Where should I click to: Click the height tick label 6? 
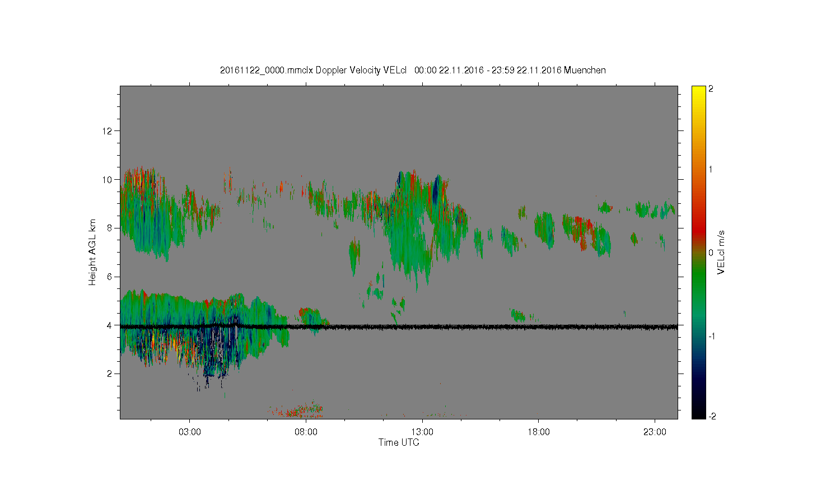click(x=110, y=277)
